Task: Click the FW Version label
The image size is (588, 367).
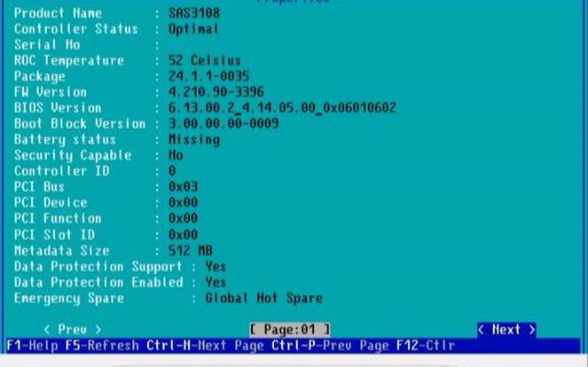Action: [x=51, y=92]
